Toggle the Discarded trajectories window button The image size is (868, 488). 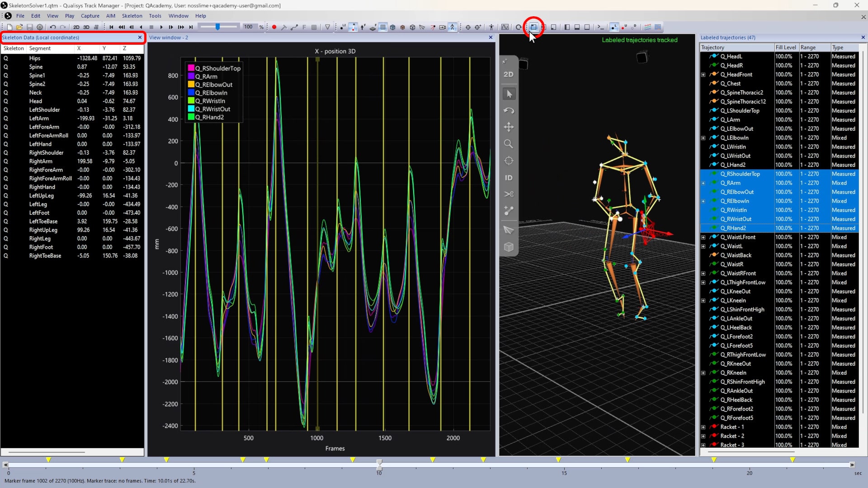point(634,27)
